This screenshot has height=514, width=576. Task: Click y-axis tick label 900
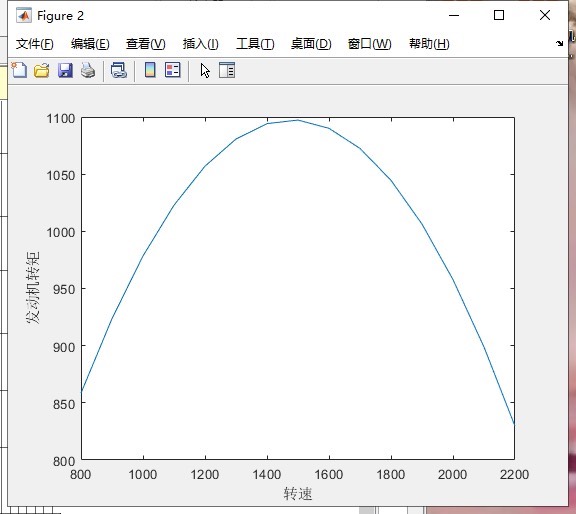pos(64,347)
